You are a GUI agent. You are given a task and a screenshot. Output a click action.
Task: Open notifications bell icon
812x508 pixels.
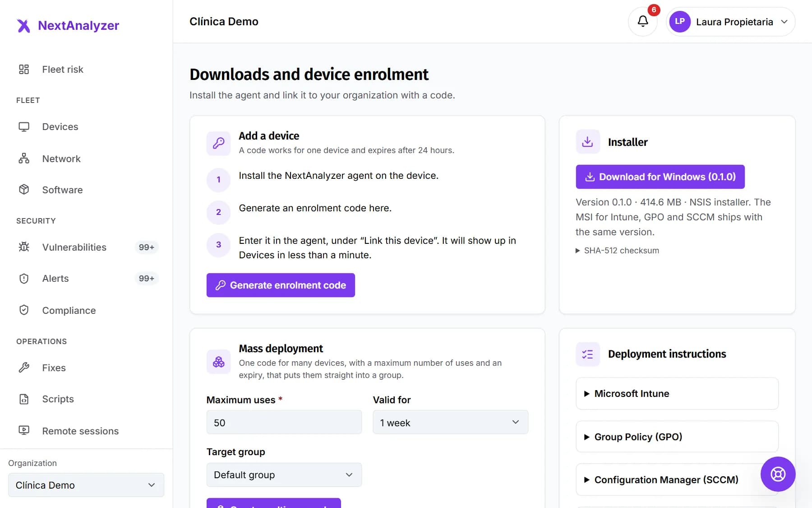(x=643, y=22)
